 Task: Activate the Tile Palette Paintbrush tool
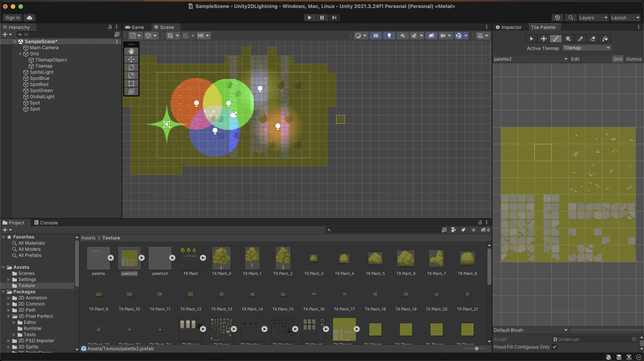[556, 39]
